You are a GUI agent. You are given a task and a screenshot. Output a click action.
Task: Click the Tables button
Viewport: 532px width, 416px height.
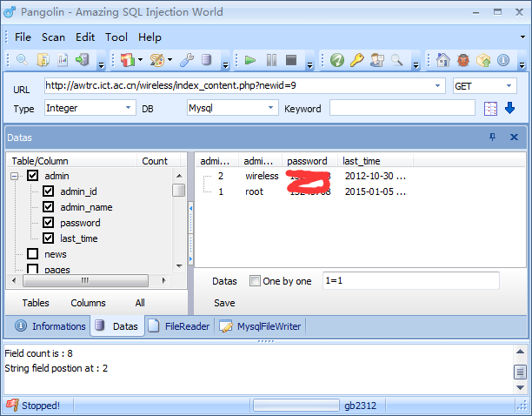click(36, 303)
